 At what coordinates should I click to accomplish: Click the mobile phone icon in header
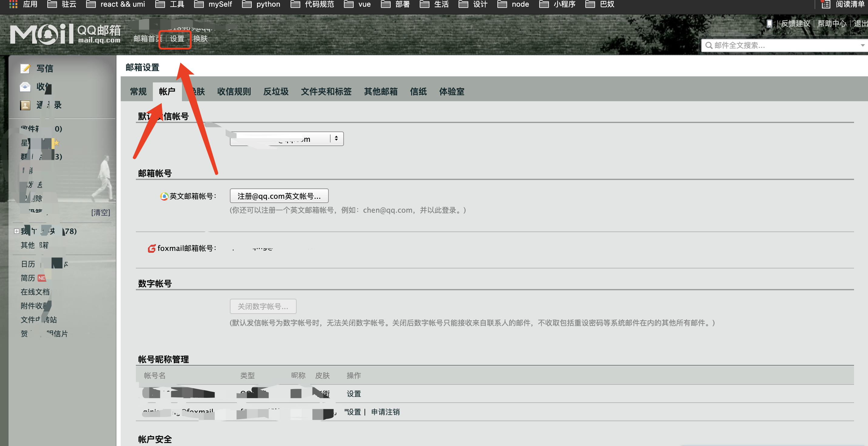click(769, 24)
